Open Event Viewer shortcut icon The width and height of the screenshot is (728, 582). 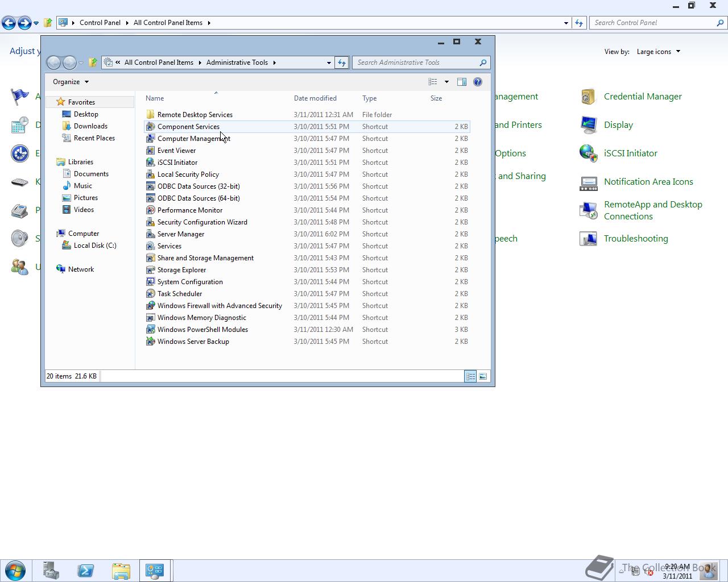pos(150,151)
